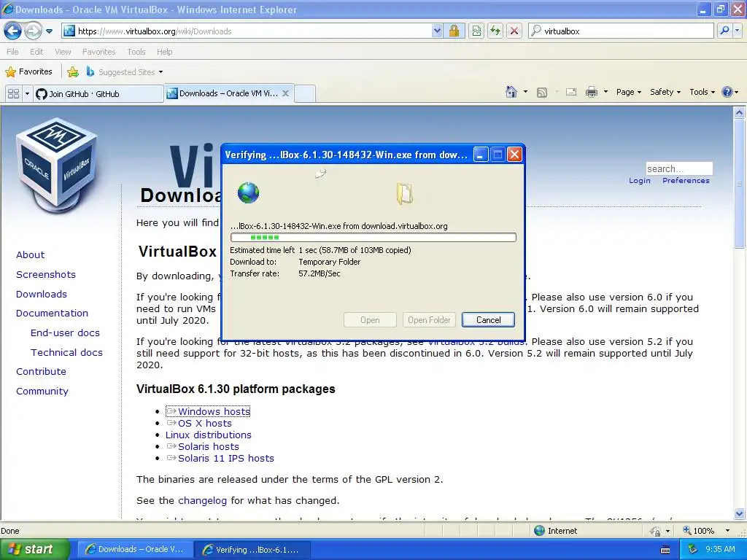
Task: Open the Page command bar menu
Action: 629,92
